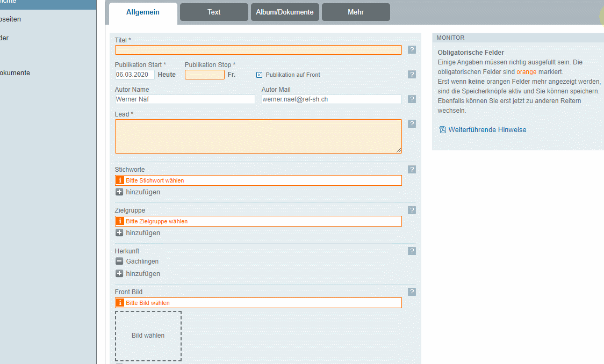604x364 pixels.
Task: Remove Gächlingen with minus icon
Action: coord(119,261)
